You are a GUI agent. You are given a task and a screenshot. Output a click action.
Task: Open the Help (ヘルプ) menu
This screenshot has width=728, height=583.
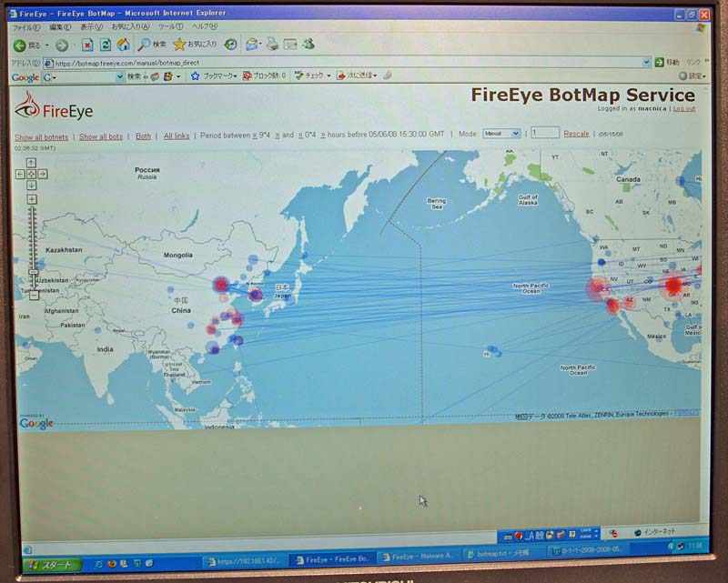tap(205, 26)
